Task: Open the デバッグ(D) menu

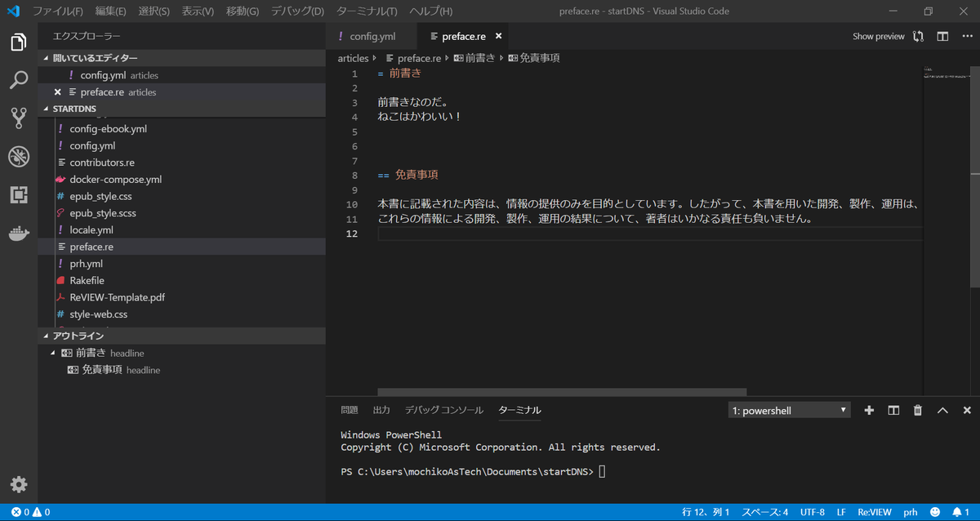Action: (297, 11)
